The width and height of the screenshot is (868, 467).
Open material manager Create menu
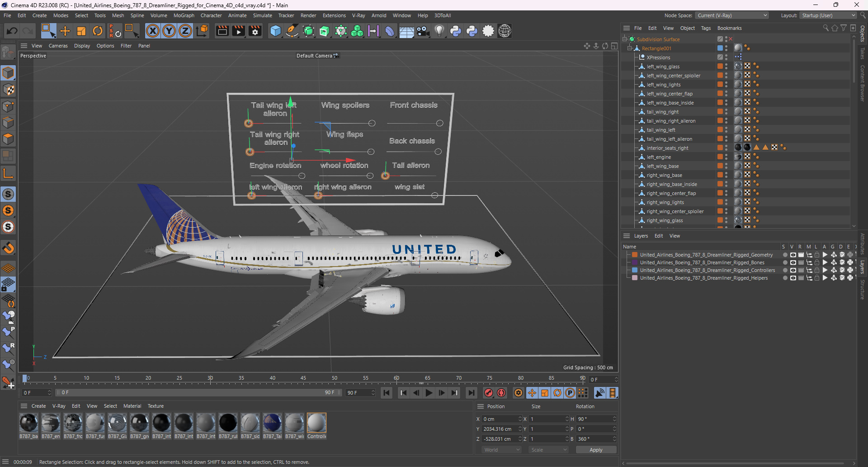(x=38, y=406)
